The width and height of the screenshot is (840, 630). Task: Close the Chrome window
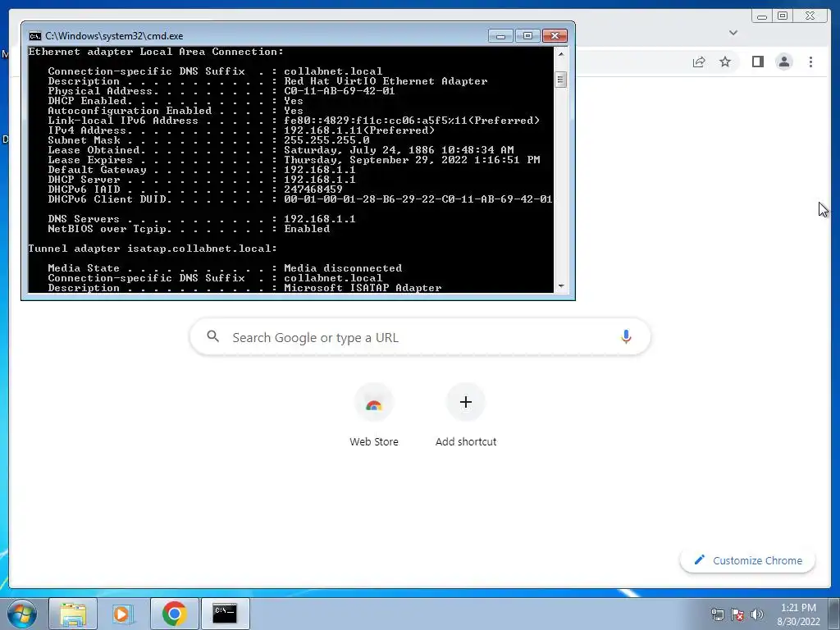pyautogui.click(x=810, y=16)
